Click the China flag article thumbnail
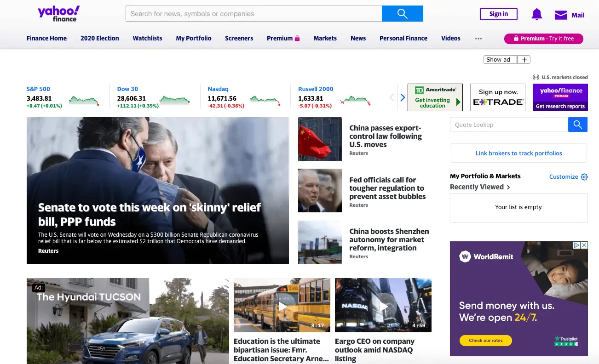Screen dimensions: 599x364 point(320,139)
